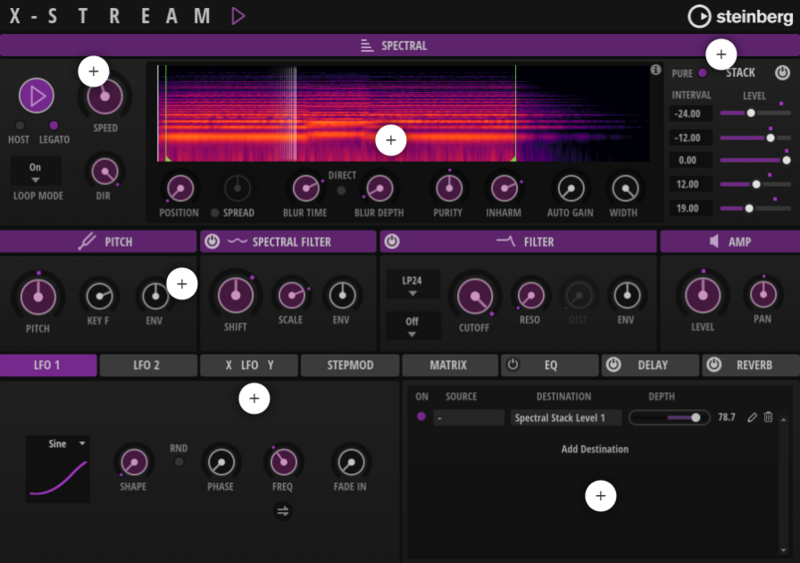Open the X LFO Y tab

249,365
